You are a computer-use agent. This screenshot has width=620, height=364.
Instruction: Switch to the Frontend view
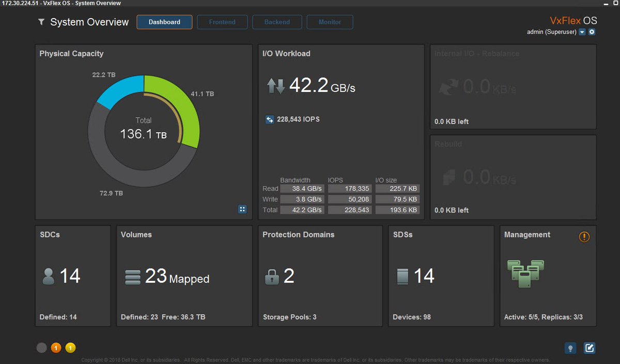pos(222,22)
